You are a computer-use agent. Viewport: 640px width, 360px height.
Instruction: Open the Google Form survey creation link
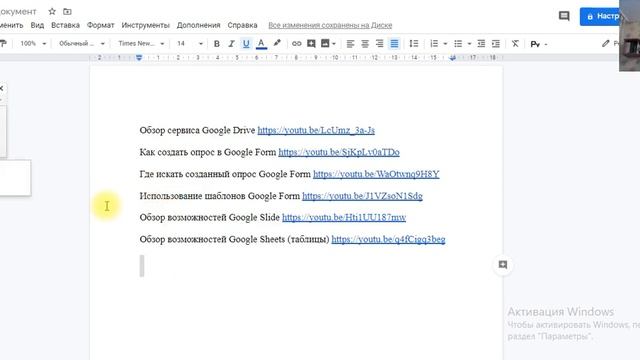point(339,152)
